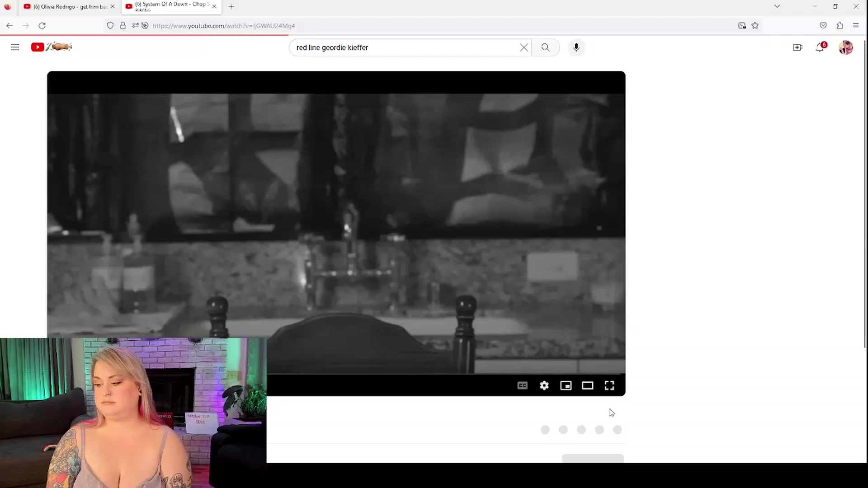The width and height of the screenshot is (868, 488).
Task: Open the extensions puzzle icon
Action: [x=840, y=26]
